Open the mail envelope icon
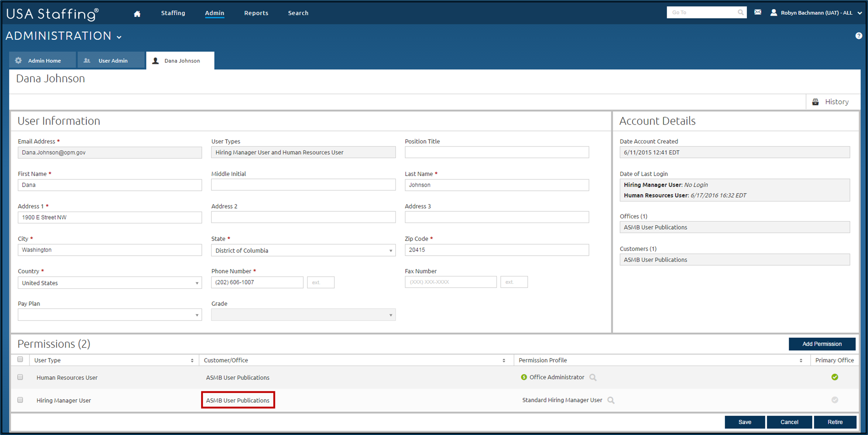Screen dimensions: 868x435 [758, 12]
